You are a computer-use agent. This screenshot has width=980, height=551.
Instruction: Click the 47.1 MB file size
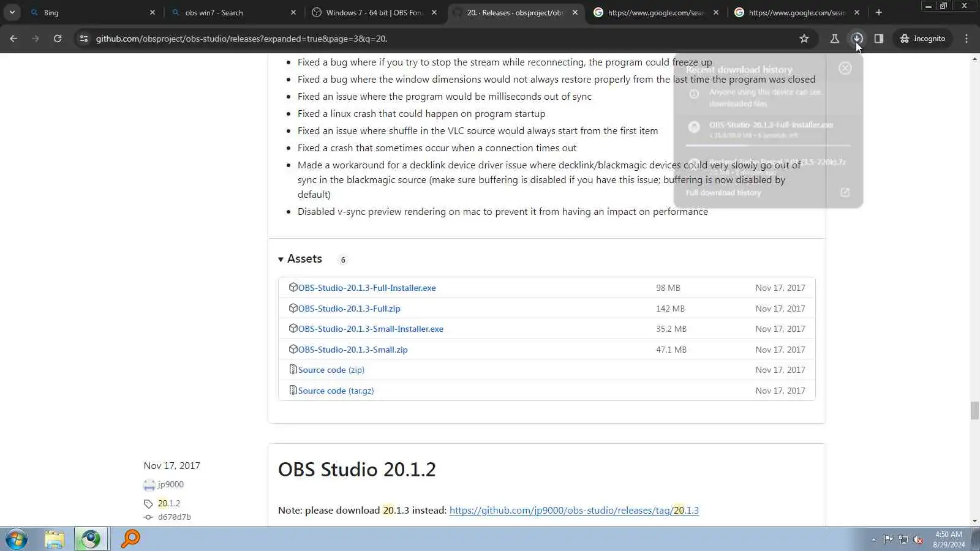(671, 350)
